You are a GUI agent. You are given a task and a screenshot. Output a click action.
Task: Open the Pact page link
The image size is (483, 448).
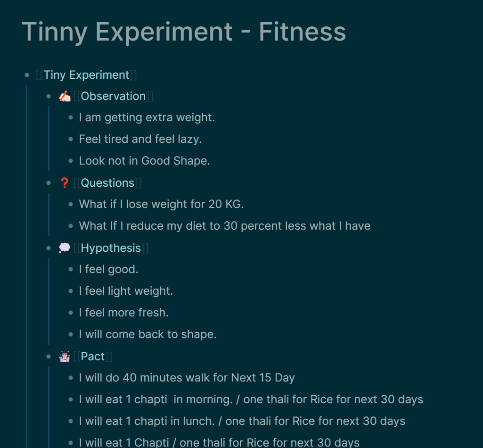(93, 357)
